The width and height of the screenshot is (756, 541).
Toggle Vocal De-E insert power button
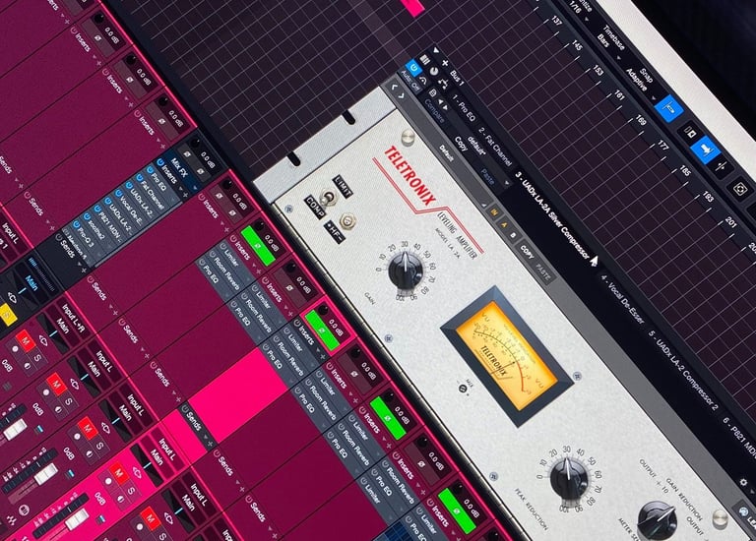pyautogui.click(x=119, y=193)
